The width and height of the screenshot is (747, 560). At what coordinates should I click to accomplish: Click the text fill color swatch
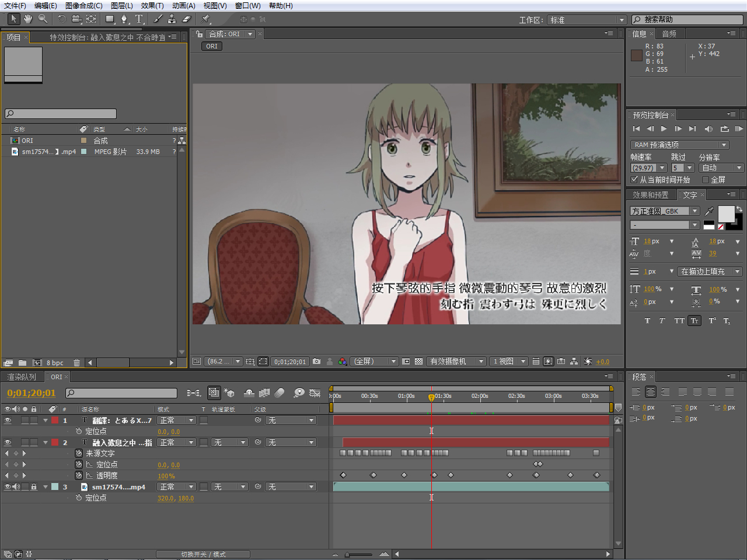click(x=726, y=214)
